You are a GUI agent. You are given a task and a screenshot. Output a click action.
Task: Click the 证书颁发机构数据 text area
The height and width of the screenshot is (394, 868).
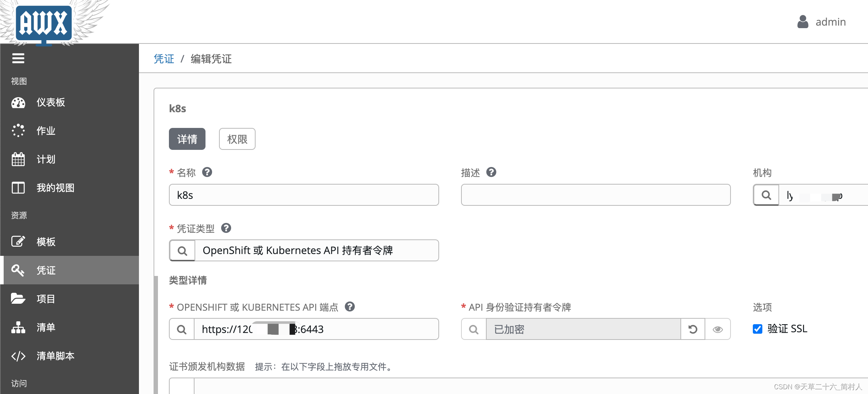pyautogui.click(x=531, y=386)
